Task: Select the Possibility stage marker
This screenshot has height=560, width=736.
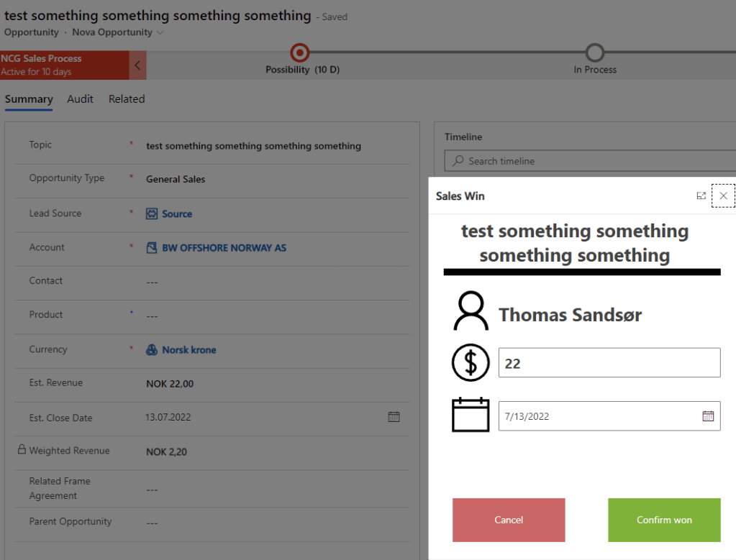Action: pos(299,52)
